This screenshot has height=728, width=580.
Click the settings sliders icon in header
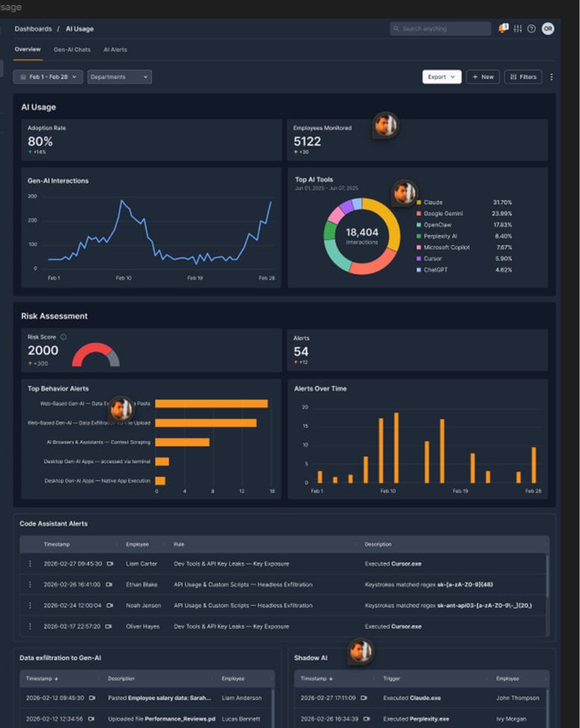[x=517, y=28]
